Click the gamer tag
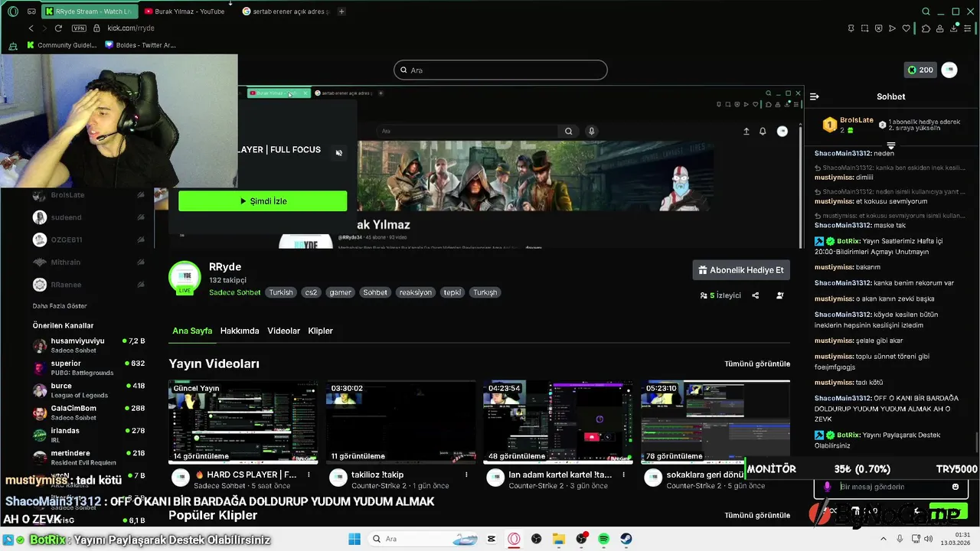980x551 pixels. tap(341, 292)
